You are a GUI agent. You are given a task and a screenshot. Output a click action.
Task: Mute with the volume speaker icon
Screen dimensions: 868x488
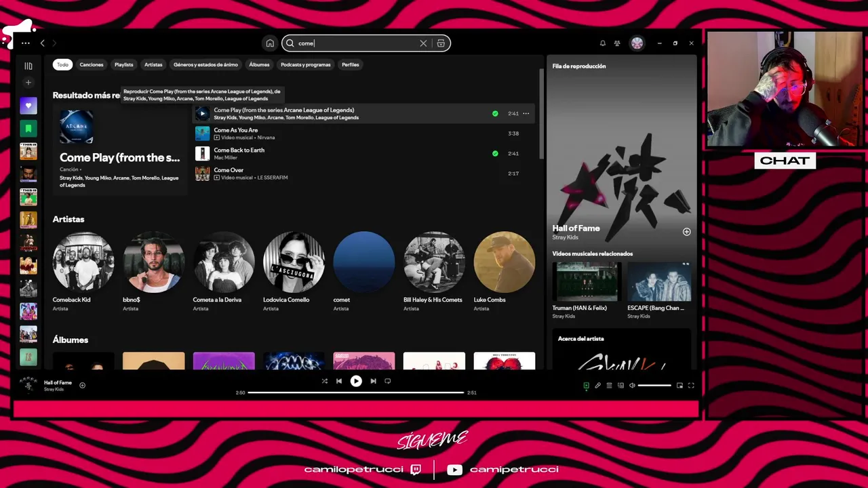click(632, 386)
